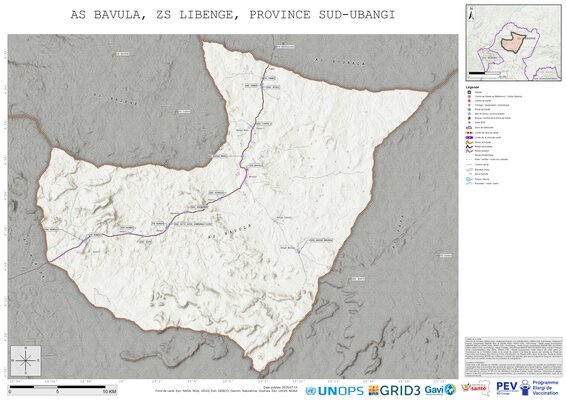Click the PEV vaccination programme logo
This screenshot has height=400, width=566.
click(x=528, y=388)
